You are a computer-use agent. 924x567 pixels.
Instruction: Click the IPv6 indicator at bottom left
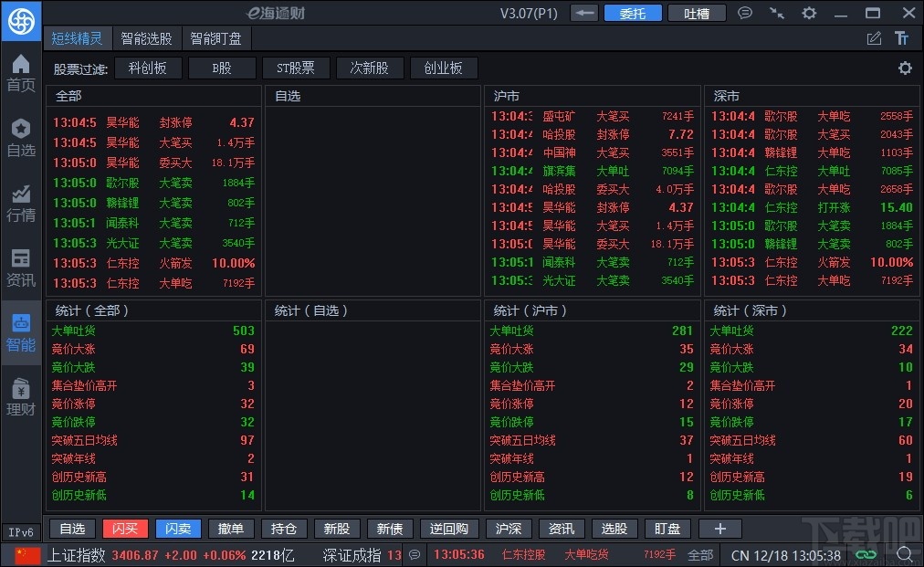(20, 530)
